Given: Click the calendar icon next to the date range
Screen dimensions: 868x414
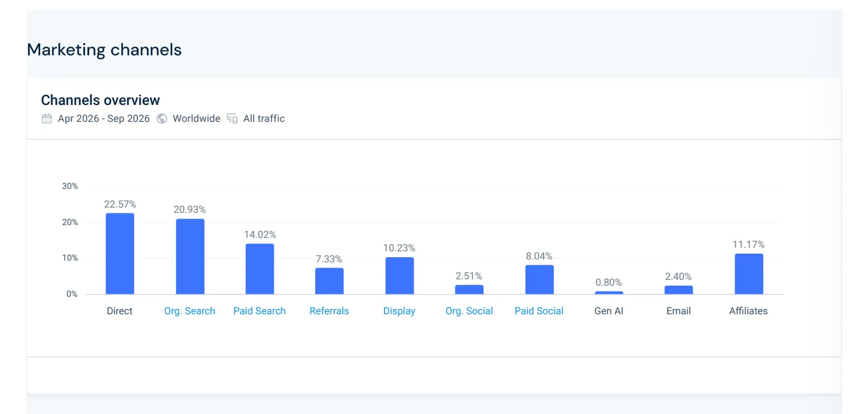Looking at the screenshot, I should [47, 119].
